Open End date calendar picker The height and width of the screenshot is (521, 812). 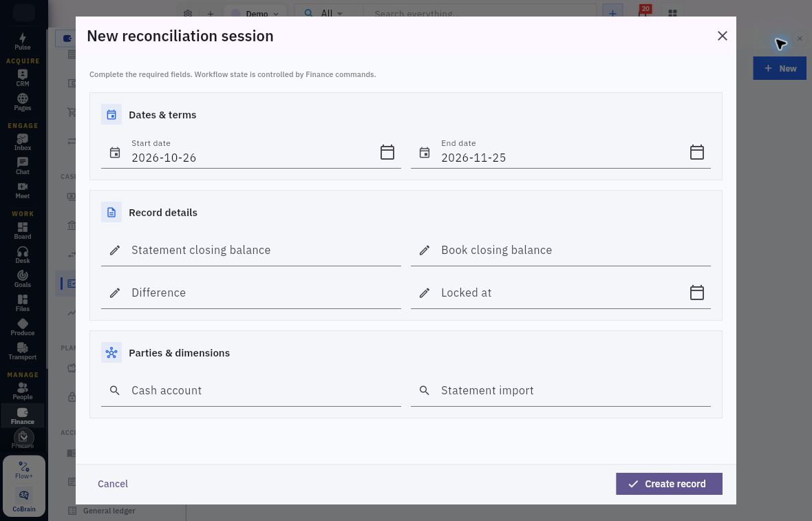click(x=697, y=151)
